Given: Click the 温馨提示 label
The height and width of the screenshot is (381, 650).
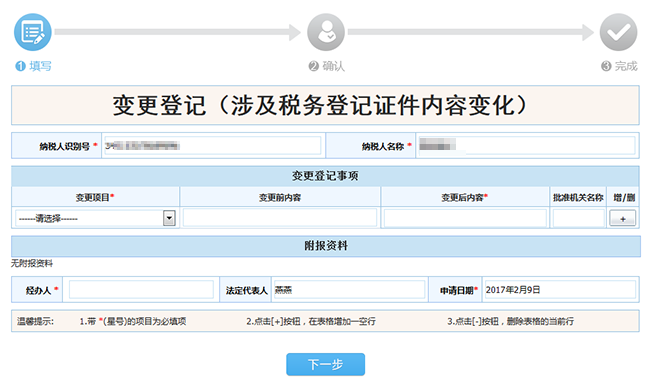Looking at the screenshot, I should pyautogui.click(x=35, y=321).
